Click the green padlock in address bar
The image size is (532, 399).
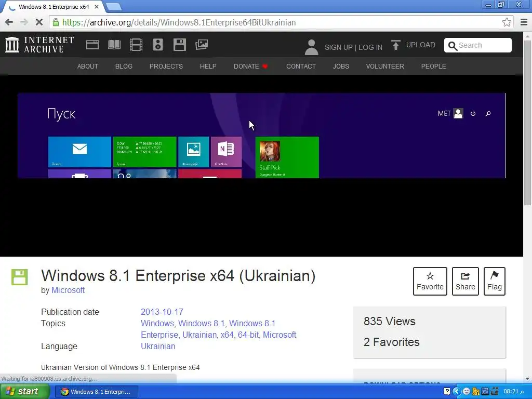coord(55,22)
